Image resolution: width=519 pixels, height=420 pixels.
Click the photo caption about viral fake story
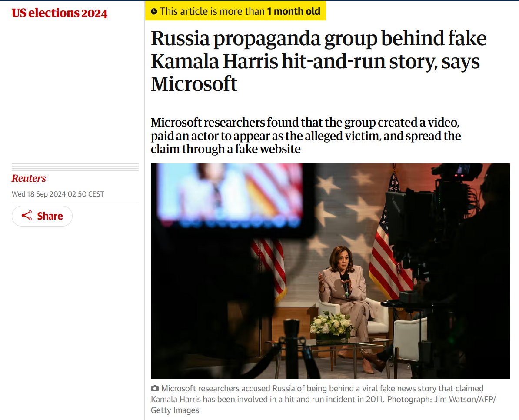pyautogui.click(x=323, y=399)
